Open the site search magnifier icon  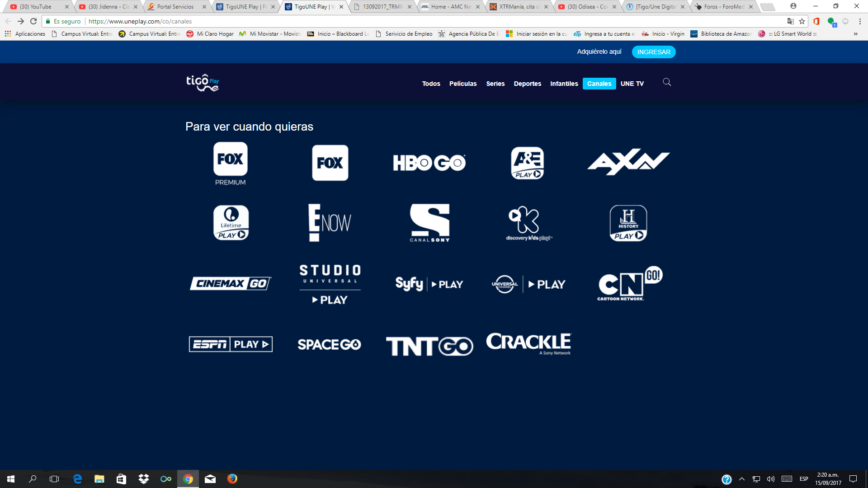point(666,82)
